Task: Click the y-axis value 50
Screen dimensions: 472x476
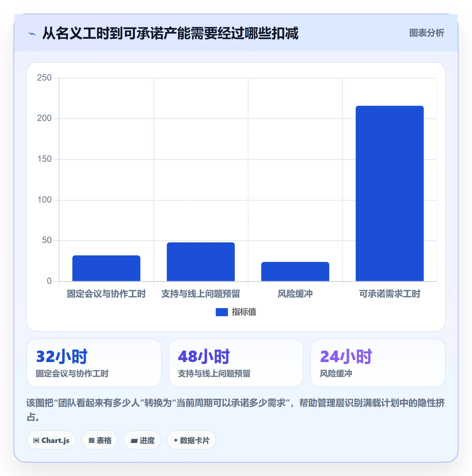Action: [47, 240]
